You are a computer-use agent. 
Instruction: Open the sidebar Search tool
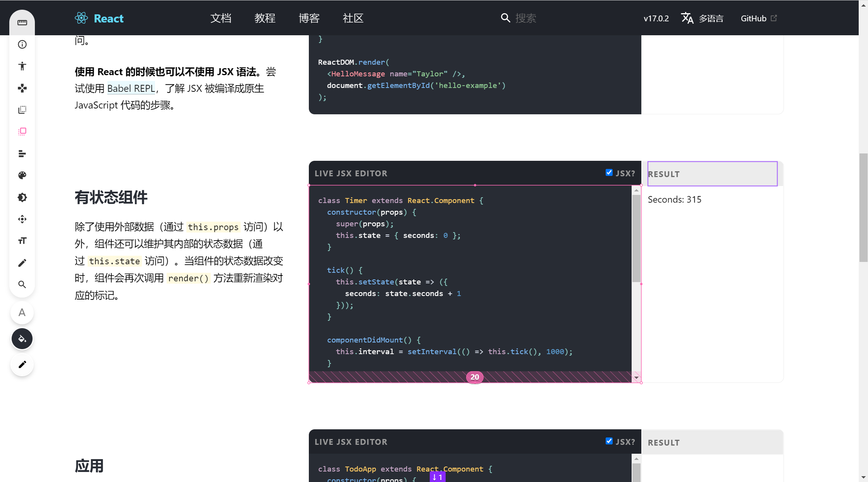tap(22, 284)
